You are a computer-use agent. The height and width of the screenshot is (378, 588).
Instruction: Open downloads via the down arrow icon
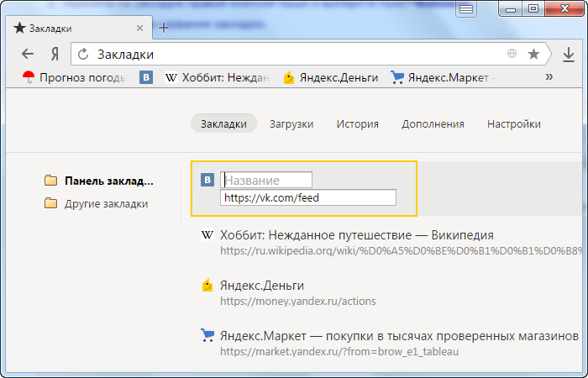[569, 55]
